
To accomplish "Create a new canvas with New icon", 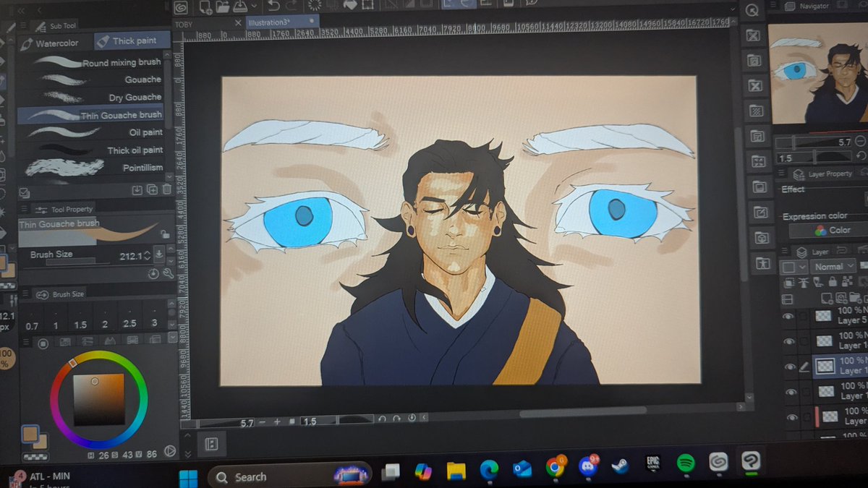I will (205, 7).
